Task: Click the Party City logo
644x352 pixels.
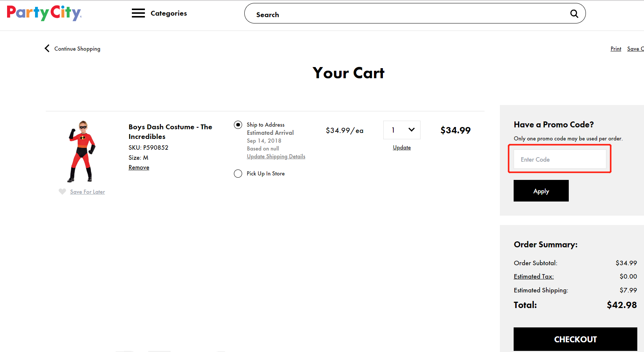Action: [x=44, y=13]
